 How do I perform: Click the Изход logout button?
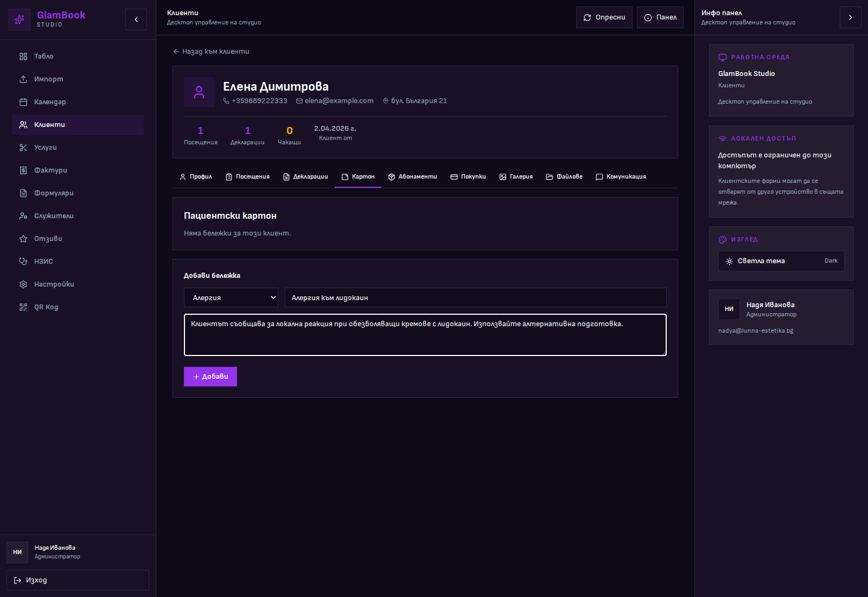[x=78, y=580]
